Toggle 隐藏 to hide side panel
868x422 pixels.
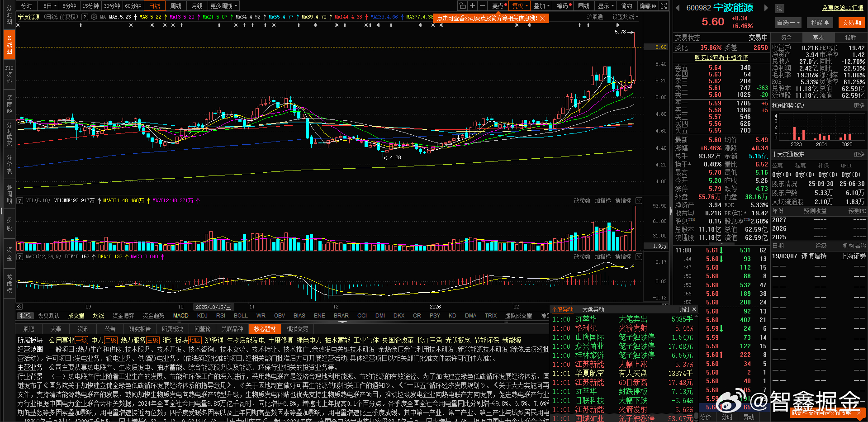(648, 6)
